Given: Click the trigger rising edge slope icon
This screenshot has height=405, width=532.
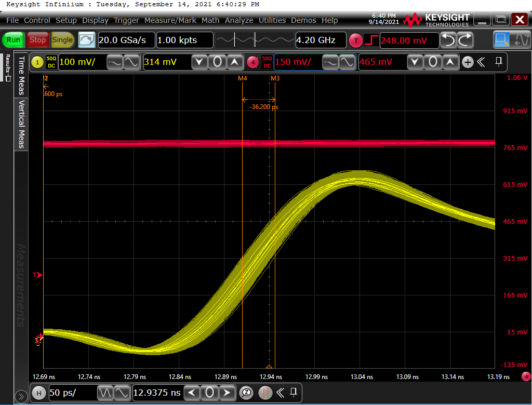Looking at the screenshot, I should (371, 40).
